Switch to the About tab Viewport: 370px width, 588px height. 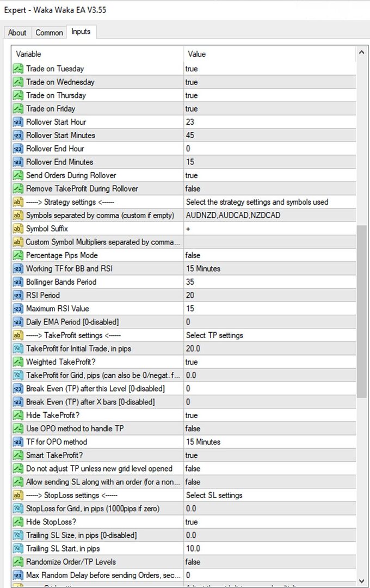(17, 33)
